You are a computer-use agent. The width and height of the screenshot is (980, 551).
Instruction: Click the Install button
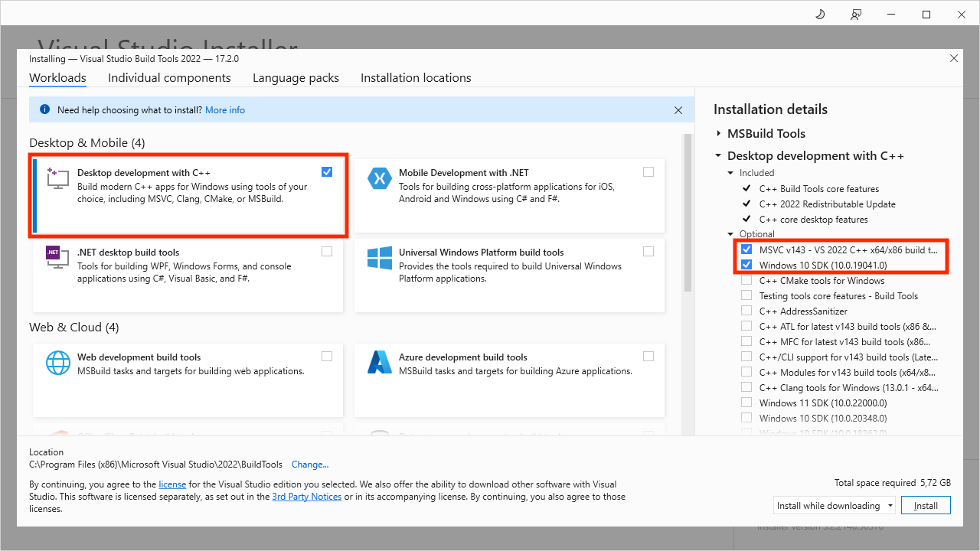pos(926,505)
